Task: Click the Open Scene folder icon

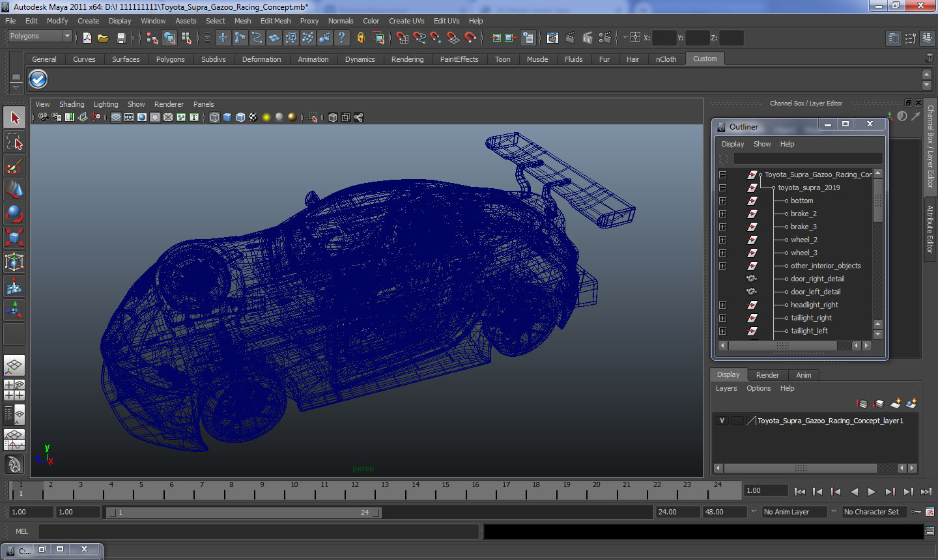Action: tap(103, 38)
